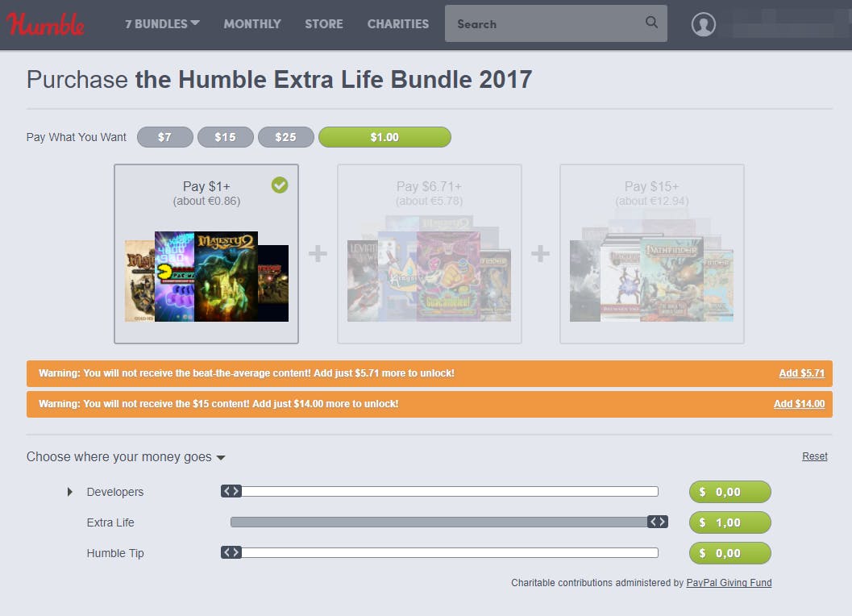852x616 pixels.
Task: Click the Extra Life slider handle arrows
Action: point(658,522)
